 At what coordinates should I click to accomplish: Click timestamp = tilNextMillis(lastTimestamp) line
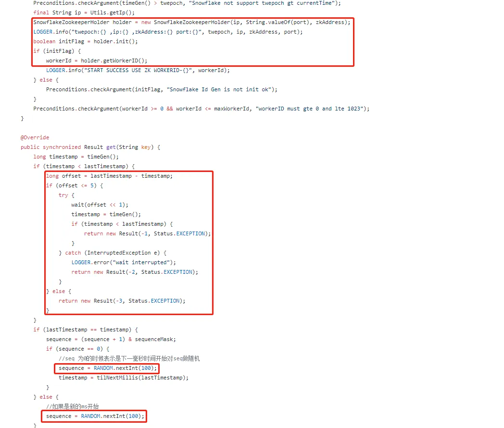click(124, 378)
